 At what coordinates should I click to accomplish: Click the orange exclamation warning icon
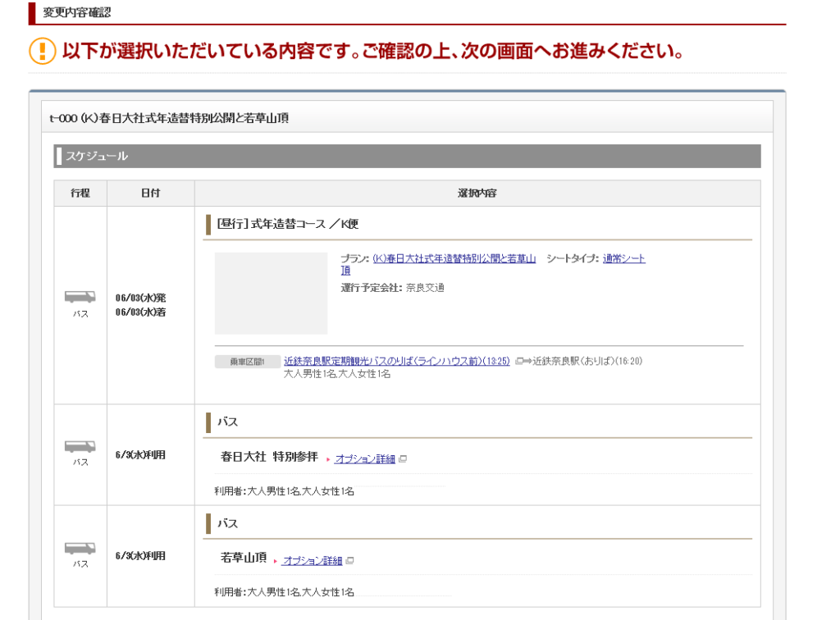point(43,52)
